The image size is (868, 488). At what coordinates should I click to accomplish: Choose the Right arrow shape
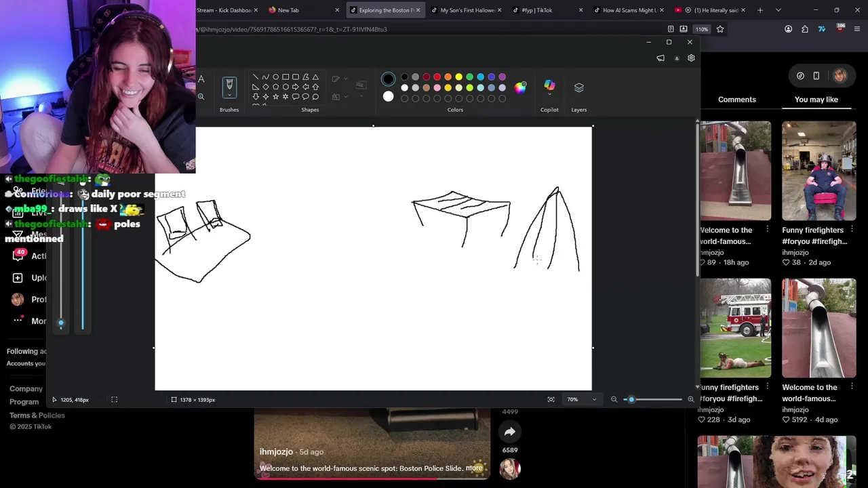pyautogui.click(x=295, y=87)
